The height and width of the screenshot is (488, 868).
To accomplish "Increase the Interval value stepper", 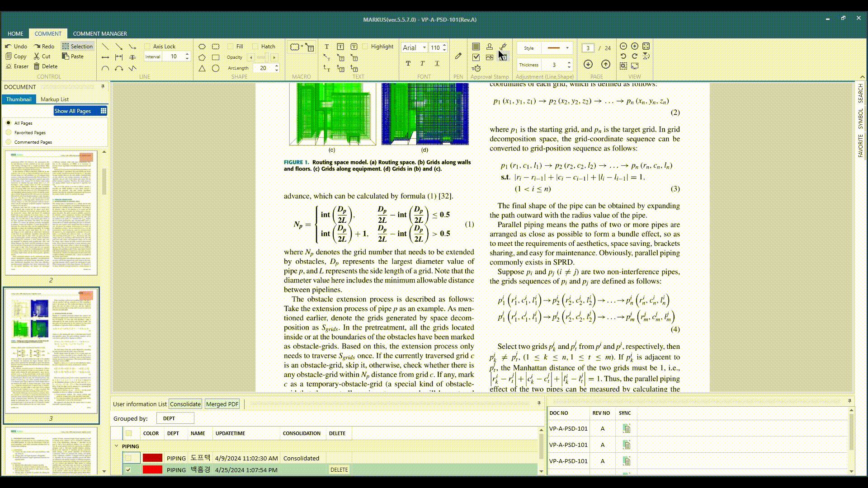I will 187,54.
